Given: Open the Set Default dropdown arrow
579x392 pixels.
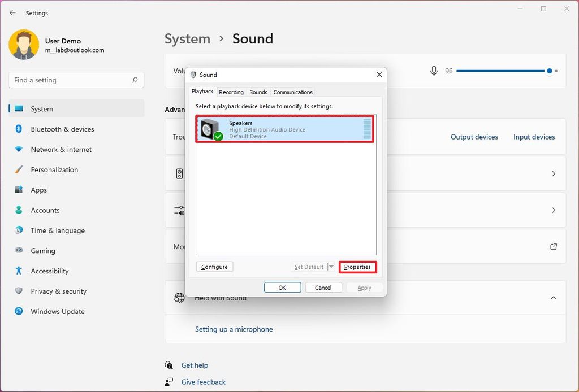Looking at the screenshot, I should 334,267.
